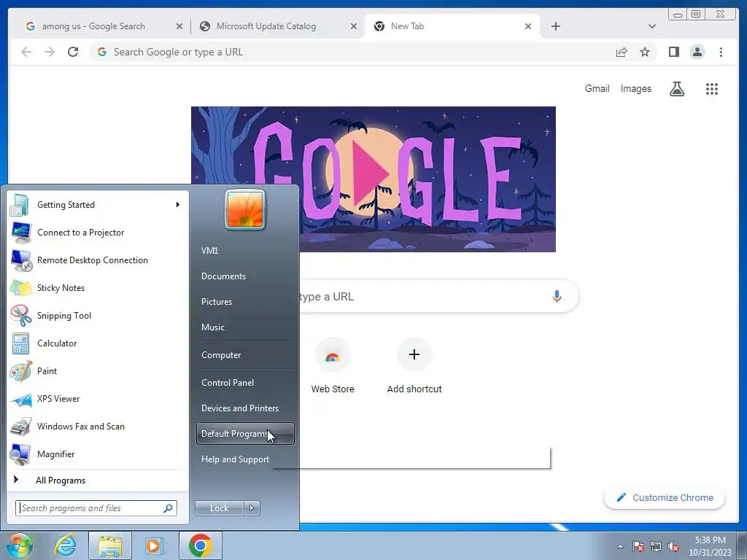Open the Chrome three-dot menu
Screen dimensions: 747x560
pyautogui.click(x=721, y=52)
